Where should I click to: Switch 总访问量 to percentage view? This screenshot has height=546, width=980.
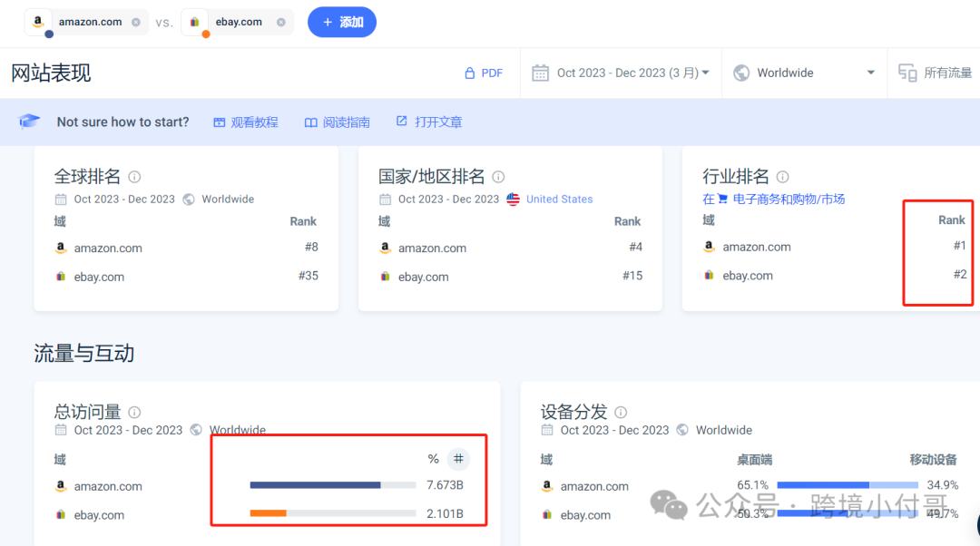(x=433, y=459)
